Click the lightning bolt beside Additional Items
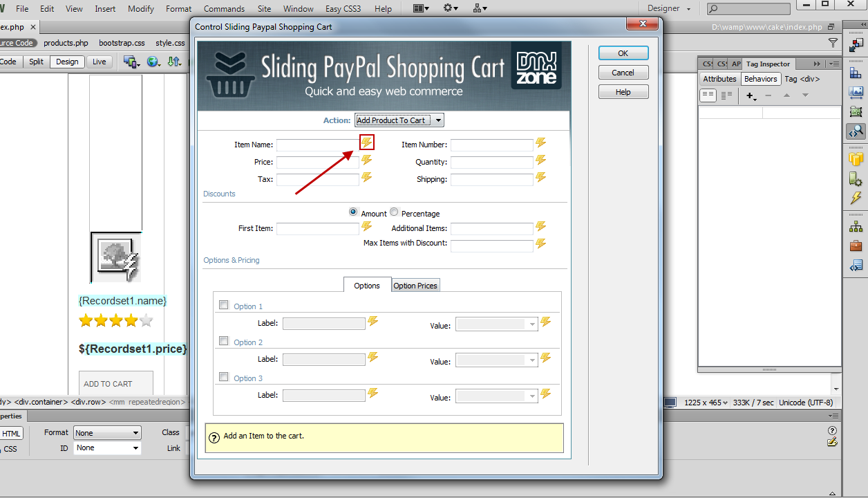The height and width of the screenshot is (498, 868). click(540, 226)
